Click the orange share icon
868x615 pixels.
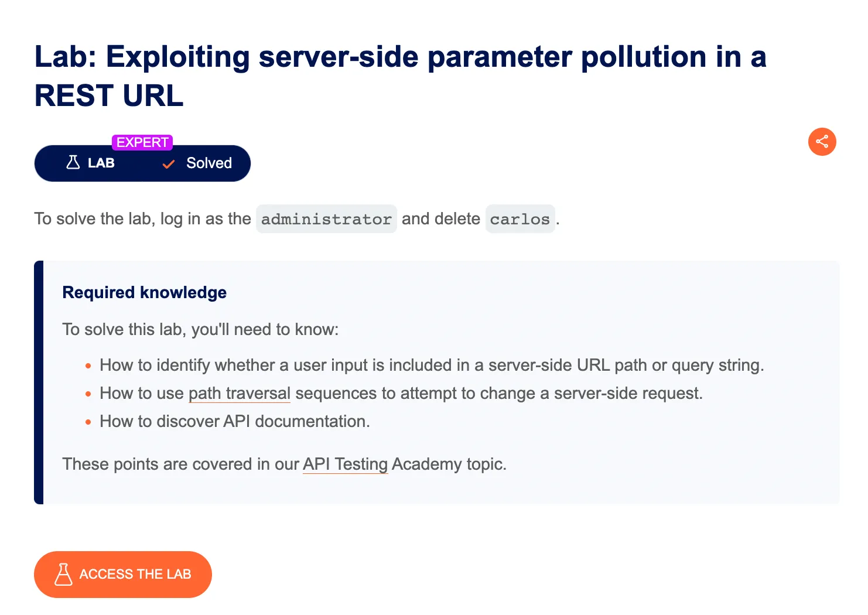pyautogui.click(x=822, y=142)
